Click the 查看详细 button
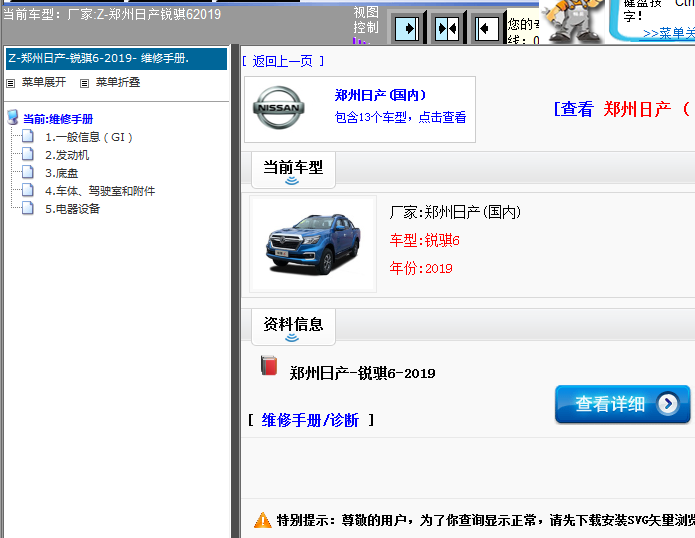 [622, 404]
